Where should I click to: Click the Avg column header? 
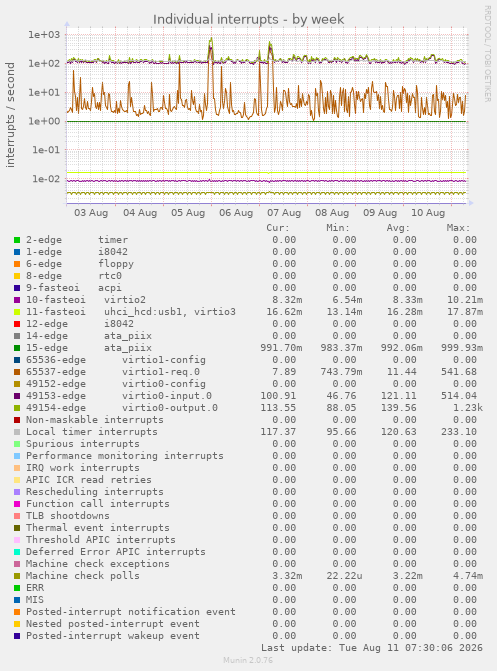coord(398,228)
